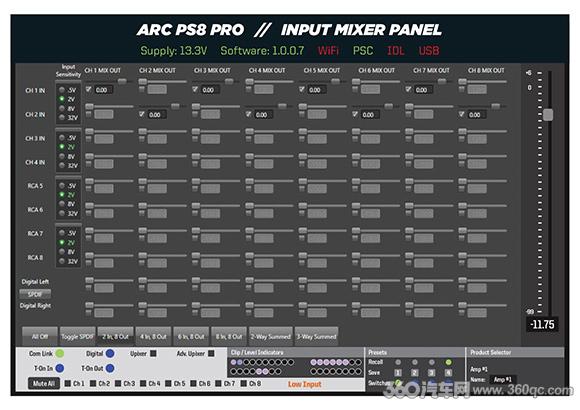Save to preset slot 1
Viewport: 580px width, 410px height.
tap(398, 373)
